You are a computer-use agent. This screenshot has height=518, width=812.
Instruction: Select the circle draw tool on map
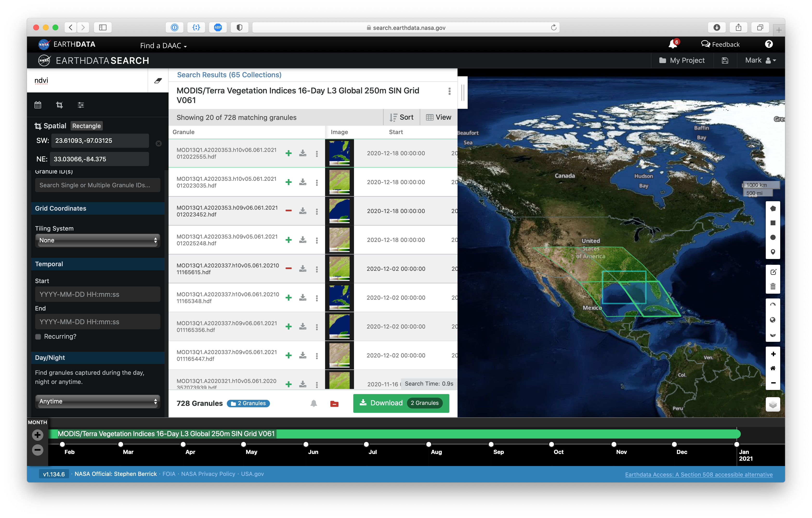click(x=773, y=238)
